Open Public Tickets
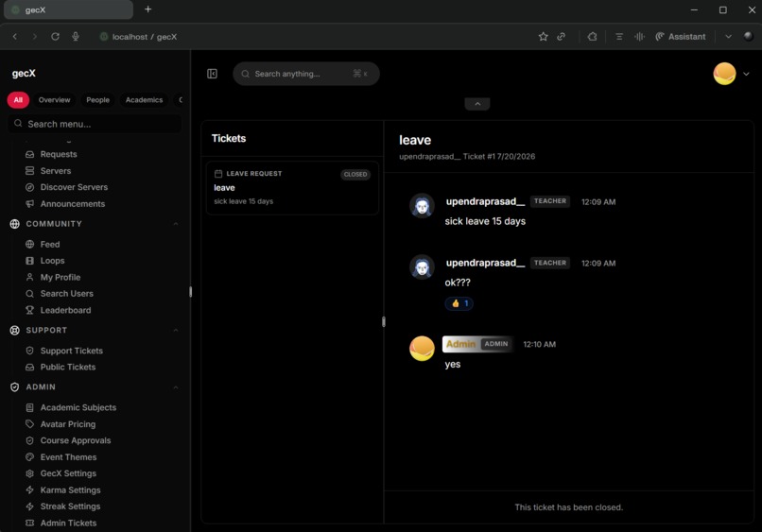The width and height of the screenshot is (762, 532). point(67,367)
